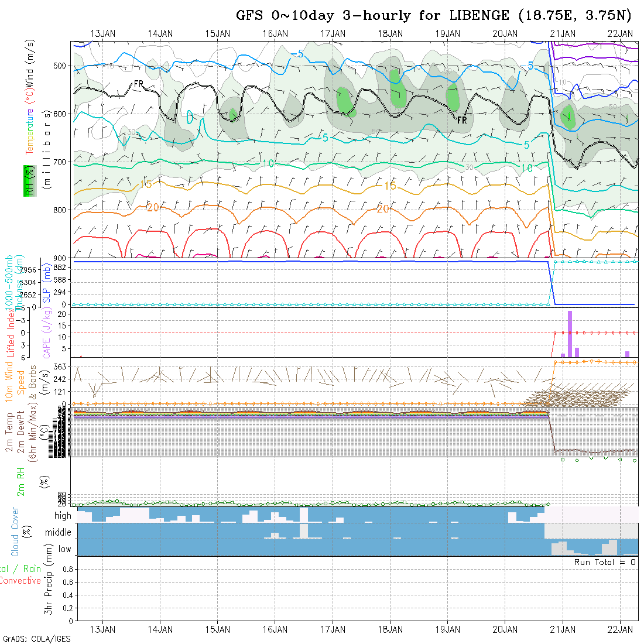Click the "high" cloud cover row label
Screen dimensions: 644x644
[63, 516]
